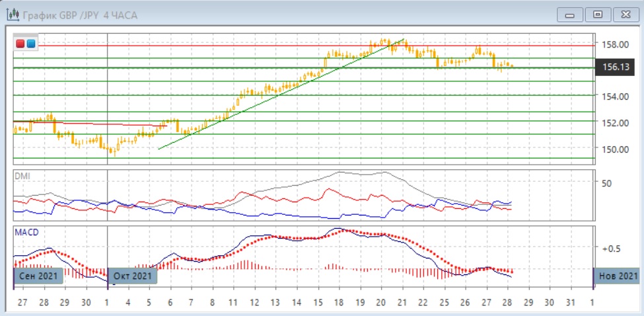Select the 'Сен 2021' month label

[x=38, y=276]
